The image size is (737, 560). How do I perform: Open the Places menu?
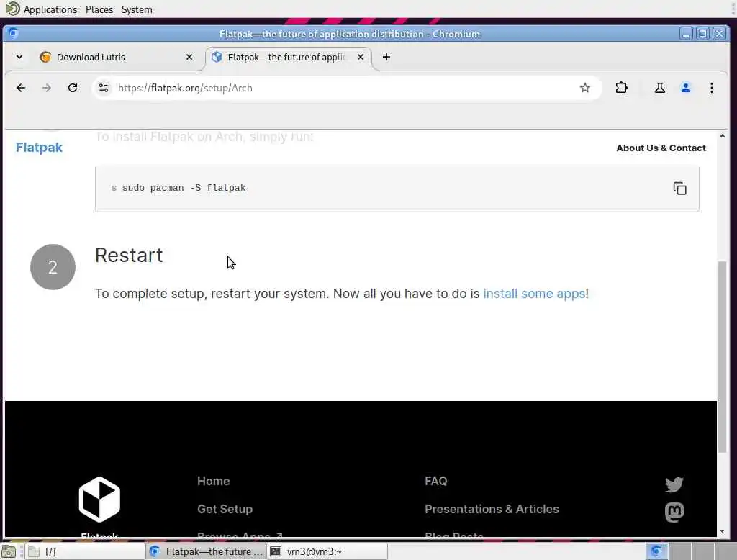(99, 9)
